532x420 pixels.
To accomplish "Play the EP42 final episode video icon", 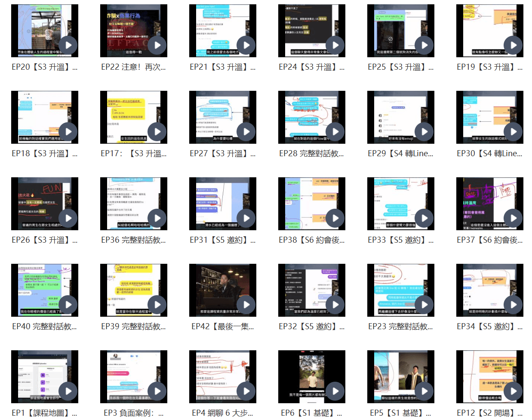I will coord(246,305).
